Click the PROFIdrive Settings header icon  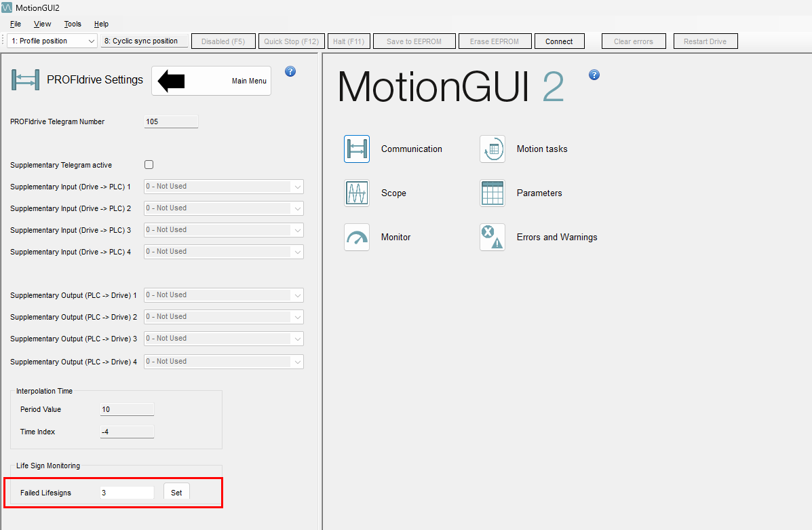pos(25,80)
